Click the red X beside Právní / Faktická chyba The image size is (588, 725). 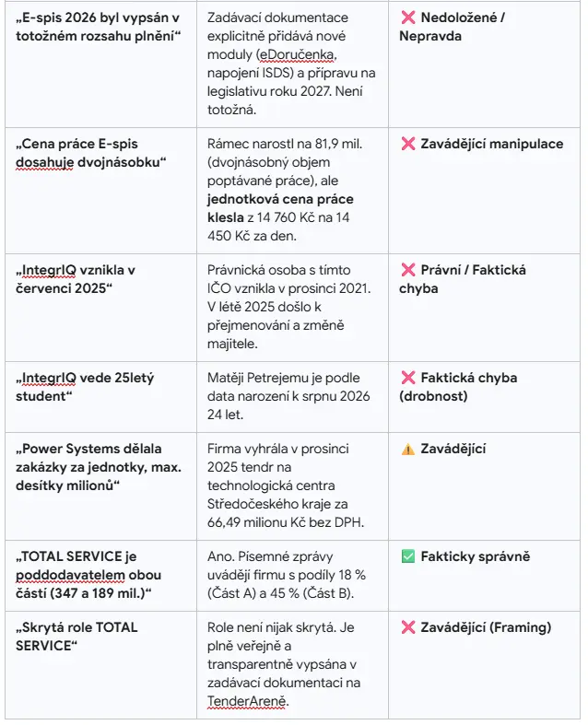(408, 270)
